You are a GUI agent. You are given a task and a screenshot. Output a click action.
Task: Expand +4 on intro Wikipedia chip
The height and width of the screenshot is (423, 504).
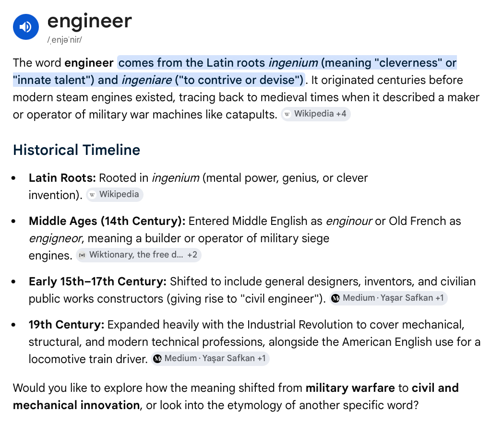point(341,114)
